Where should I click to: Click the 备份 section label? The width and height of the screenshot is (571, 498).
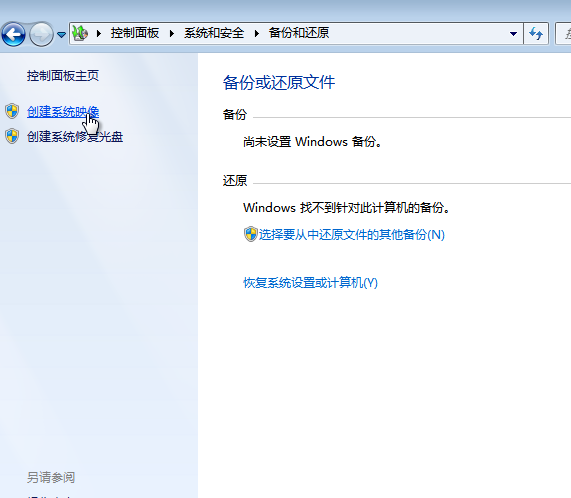click(x=235, y=114)
